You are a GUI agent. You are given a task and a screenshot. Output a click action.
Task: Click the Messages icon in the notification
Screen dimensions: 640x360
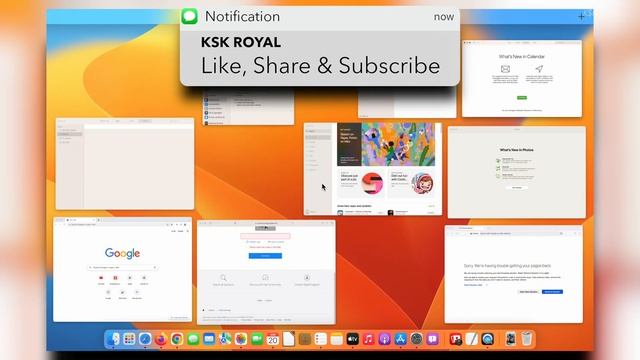[x=189, y=16]
